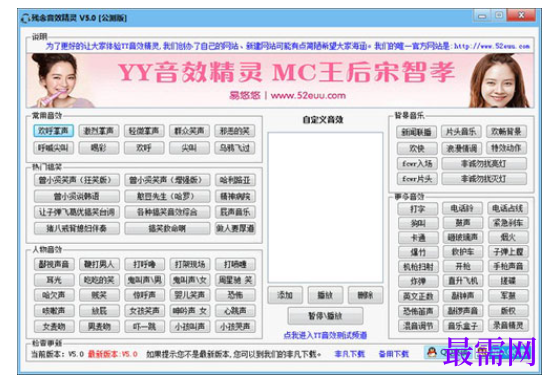
Task: Click the QQ penguin contact icon
Action: 432,352
